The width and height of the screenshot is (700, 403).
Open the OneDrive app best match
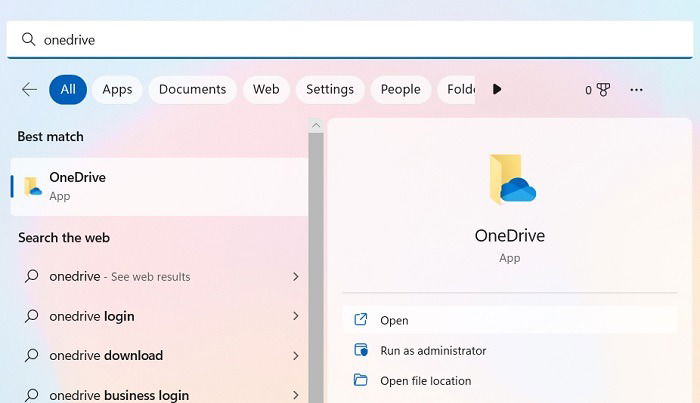click(x=159, y=187)
